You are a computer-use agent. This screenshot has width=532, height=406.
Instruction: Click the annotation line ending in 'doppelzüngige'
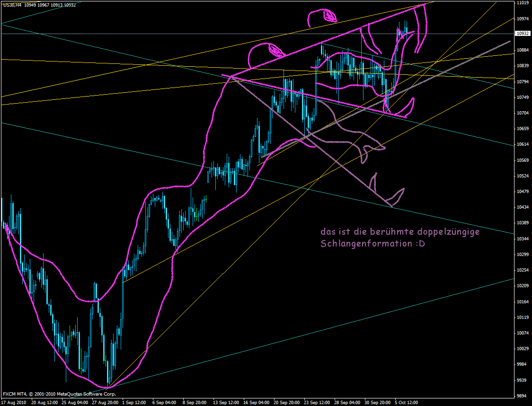point(400,232)
